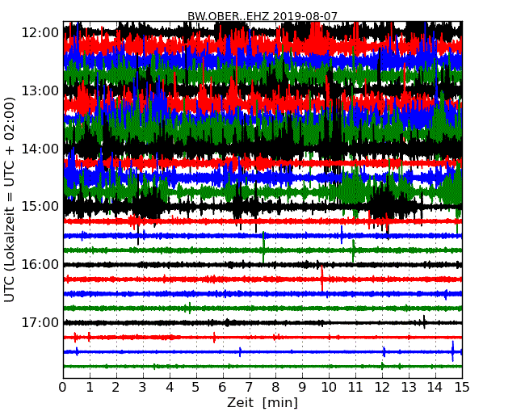Click the green spike at minute 7.5 in the 15:45 trace
The height and width of the screenshot is (420, 525).
click(x=263, y=247)
